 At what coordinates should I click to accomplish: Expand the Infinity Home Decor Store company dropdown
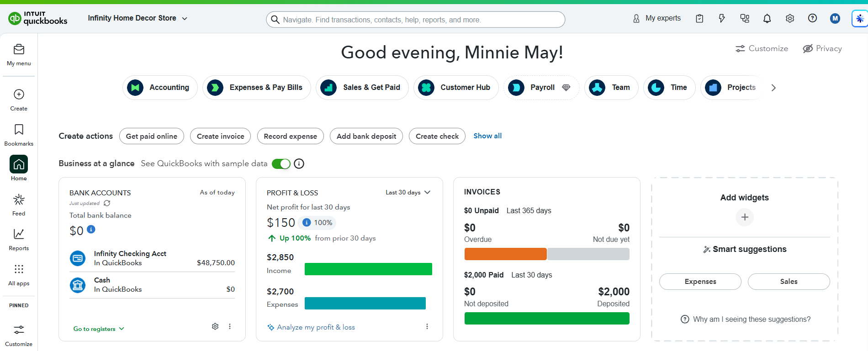point(138,18)
